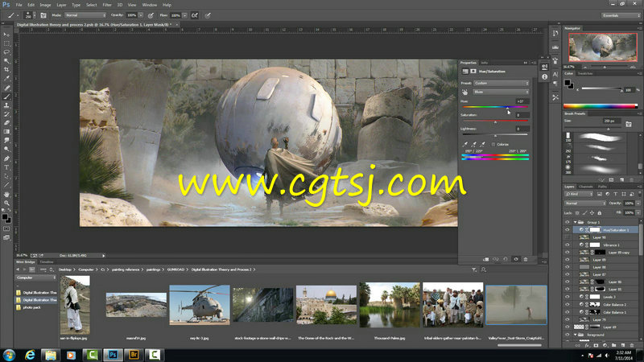Enable airbrush mode in options bar
The width and height of the screenshot is (644, 362).
(x=195, y=15)
